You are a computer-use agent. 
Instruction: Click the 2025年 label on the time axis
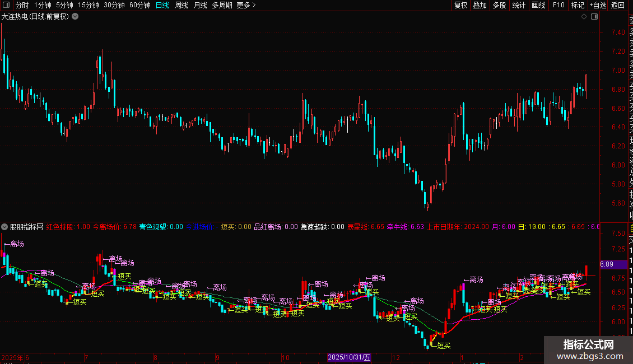[x=12, y=357]
